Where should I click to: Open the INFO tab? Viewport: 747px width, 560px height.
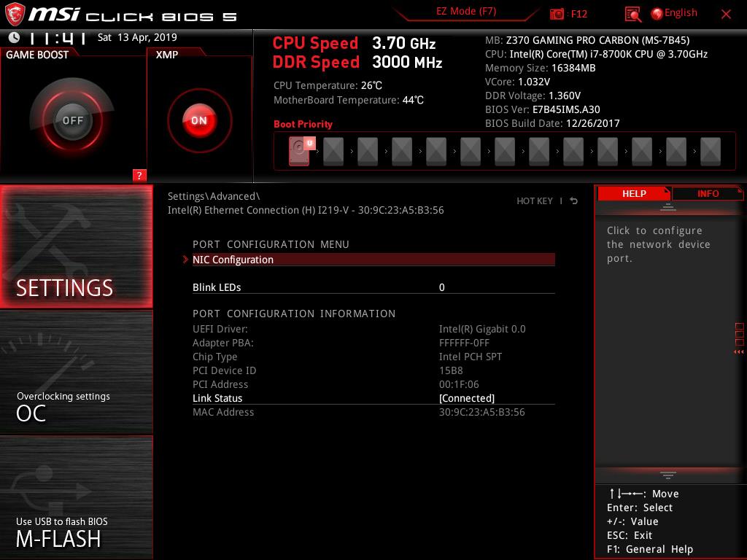click(708, 193)
